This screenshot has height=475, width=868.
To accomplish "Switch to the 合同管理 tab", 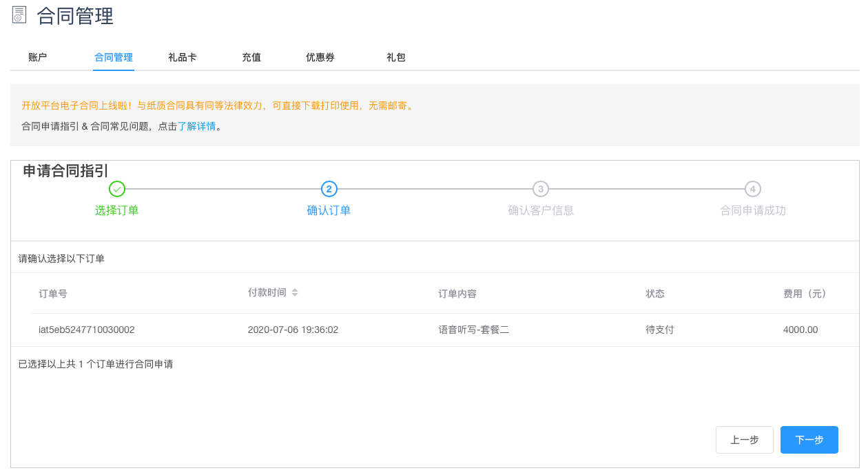I will tap(114, 57).
